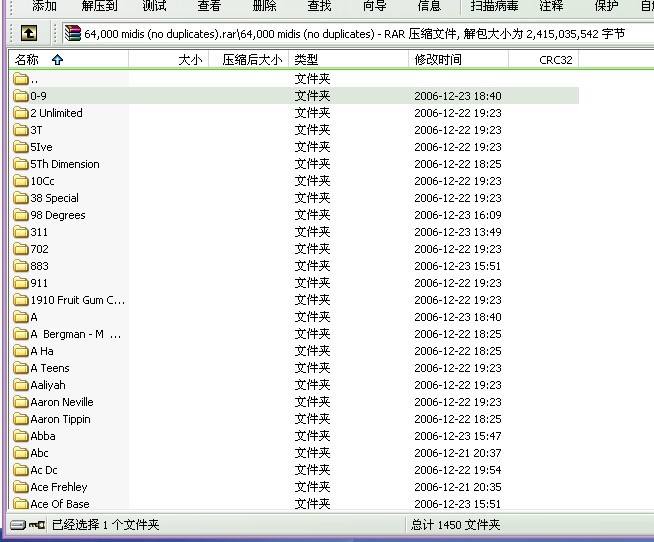654x542 pixels.
Task: Select the 3T folder icon
Action: pyautogui.click(x=20, y=130)
